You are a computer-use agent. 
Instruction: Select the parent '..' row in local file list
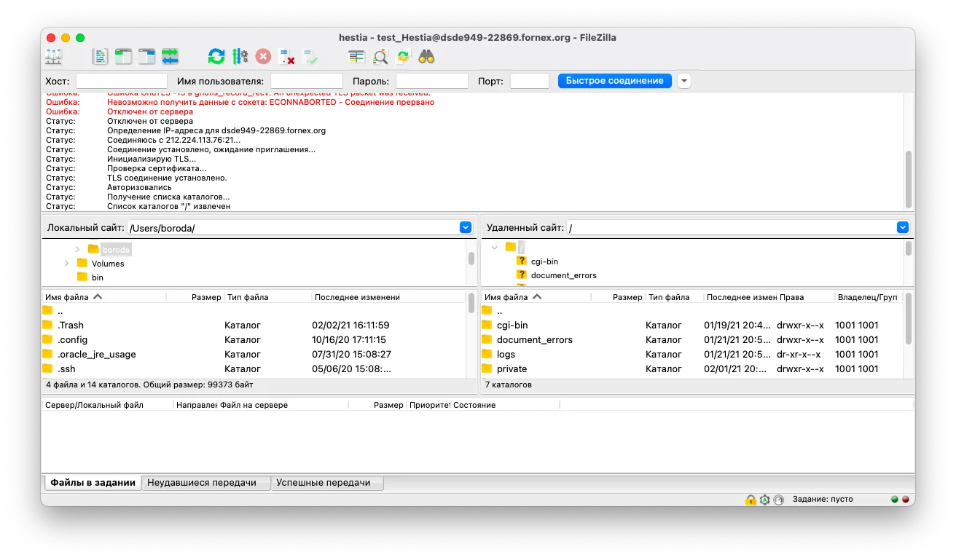254,311
